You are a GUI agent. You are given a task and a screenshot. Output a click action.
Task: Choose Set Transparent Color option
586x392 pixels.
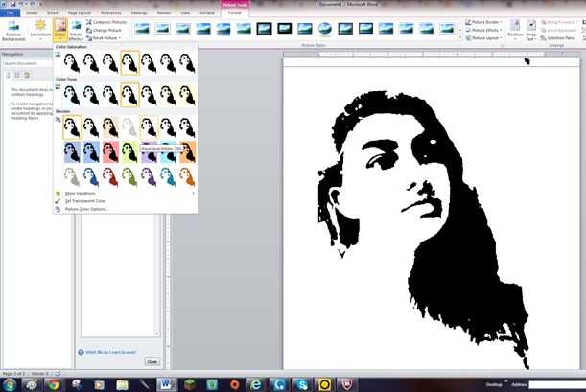(x=85, y=200)
